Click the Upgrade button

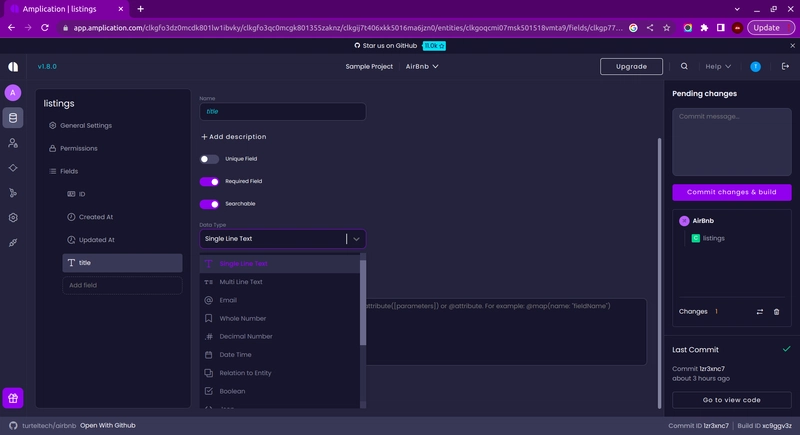click(631, 66)
